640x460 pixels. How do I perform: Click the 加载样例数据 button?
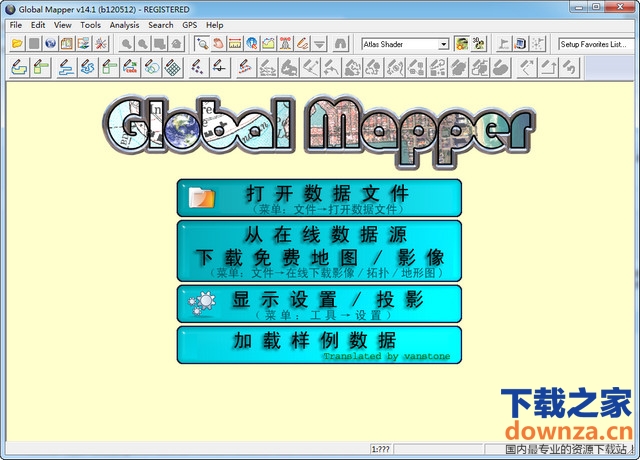319,344
